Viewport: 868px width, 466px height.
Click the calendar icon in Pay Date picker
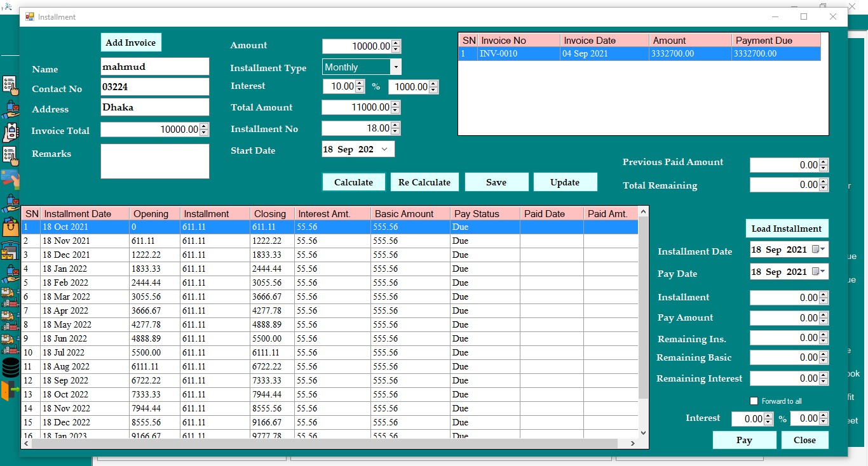pos(816,271)
